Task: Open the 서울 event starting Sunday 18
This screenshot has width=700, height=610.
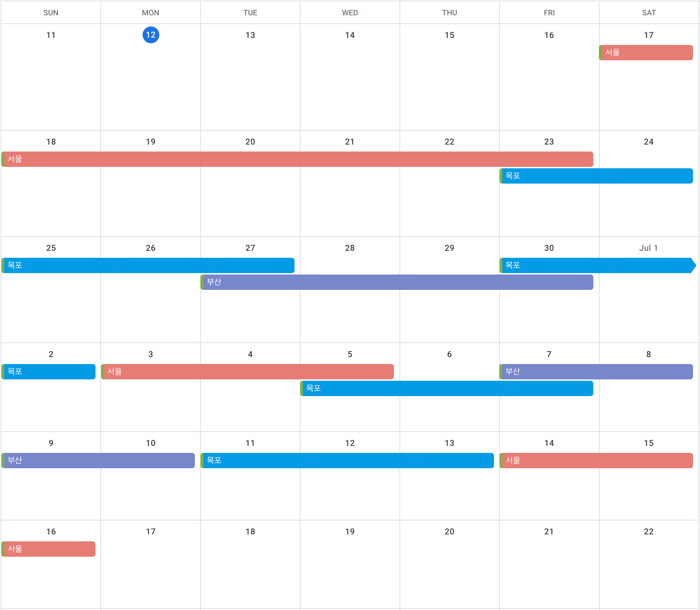Action: (297, 159)
